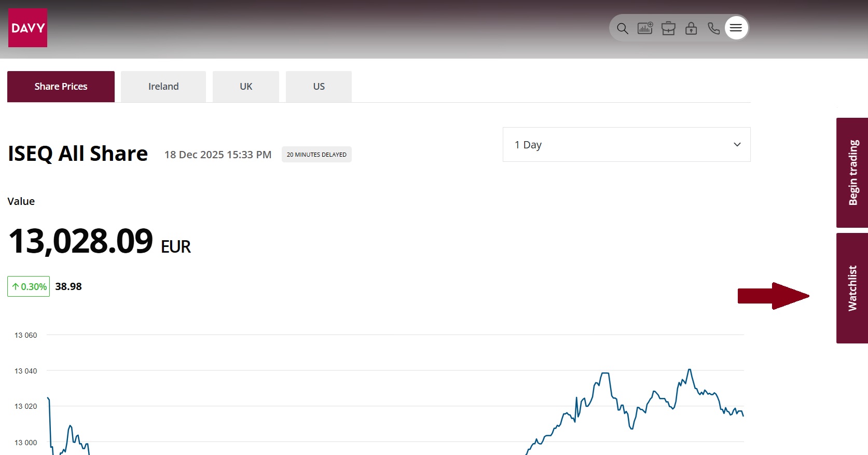Select the Share Prices tab
This screenshot has height=455, width=868.
pyautogui.click(x=61, y=87)
